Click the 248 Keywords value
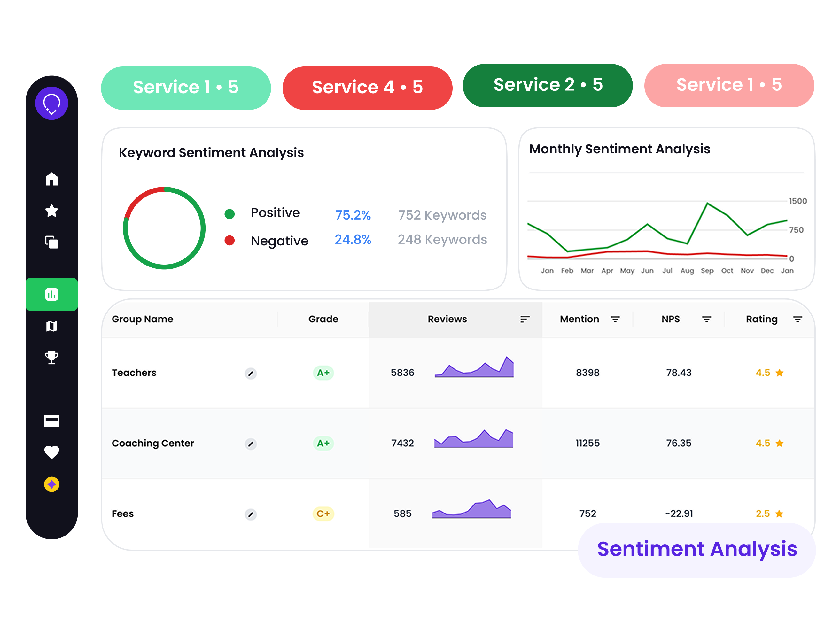Image resolution: width=840 pixels, height=625 pixels. click(x=442, y=239)
